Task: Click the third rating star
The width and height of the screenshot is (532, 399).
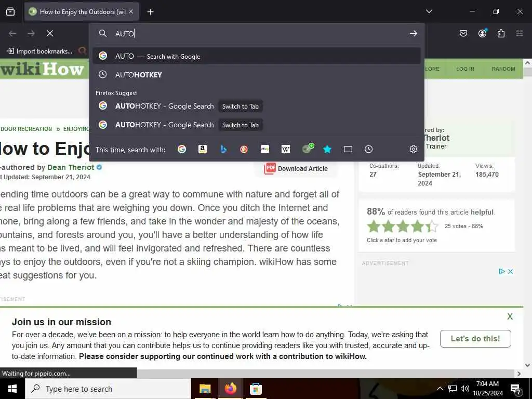Action: tap(403, 227)
